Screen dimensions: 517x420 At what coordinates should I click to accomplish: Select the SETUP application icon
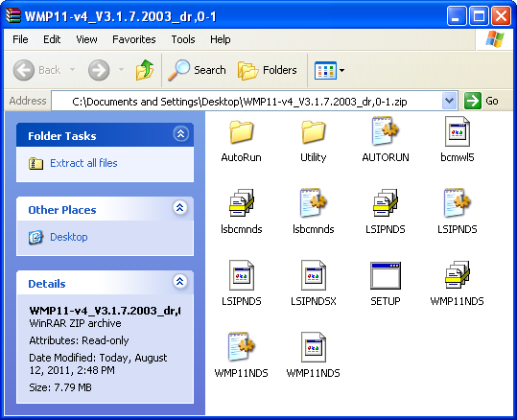[x=386, y=275]
